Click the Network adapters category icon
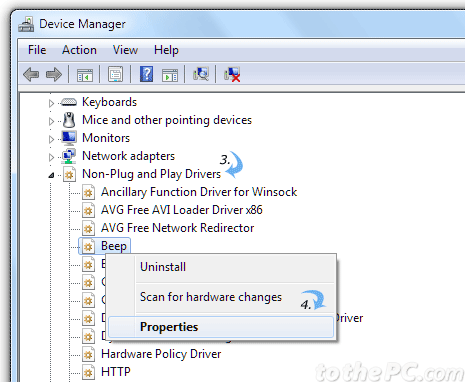 [69, 156]
